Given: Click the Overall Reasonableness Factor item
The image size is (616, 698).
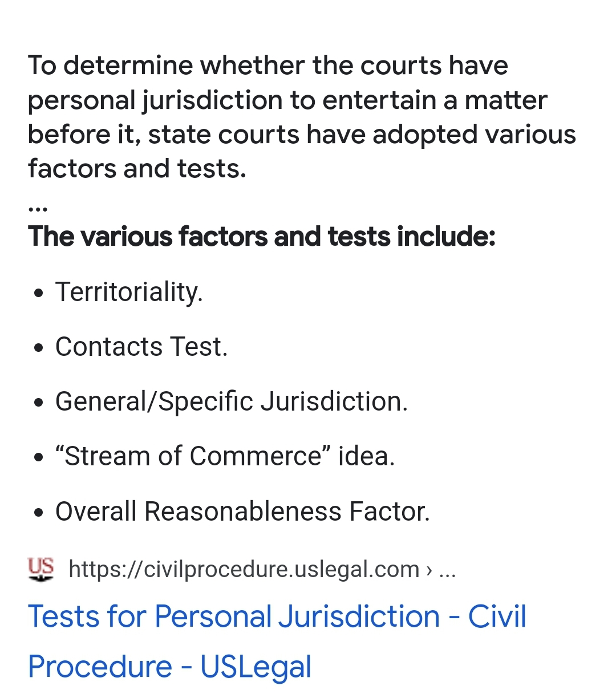Looking at the screenshot, I should (x=242, y=511).
